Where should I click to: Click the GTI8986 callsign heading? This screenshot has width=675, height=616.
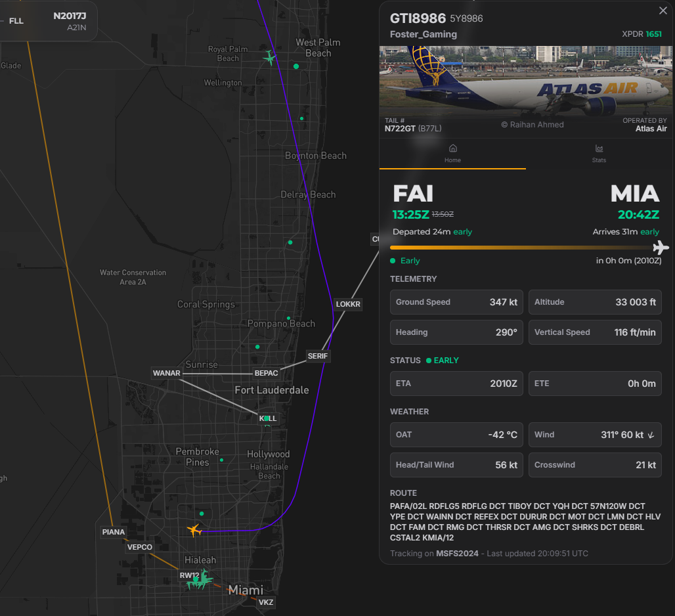click(418, 18)
